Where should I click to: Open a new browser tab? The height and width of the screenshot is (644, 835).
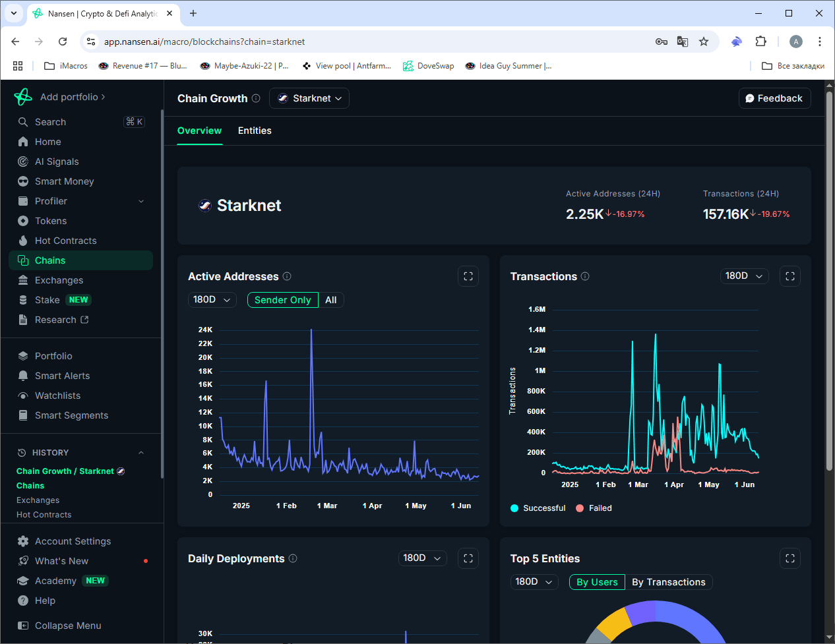[x=193, y=13]
